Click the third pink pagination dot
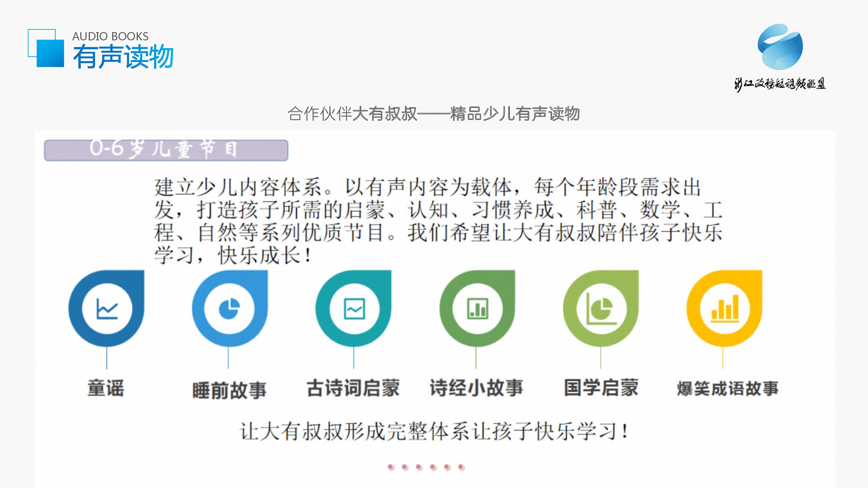Image resolution: width=868 pixels, height=488 pixels. point(419,467)
